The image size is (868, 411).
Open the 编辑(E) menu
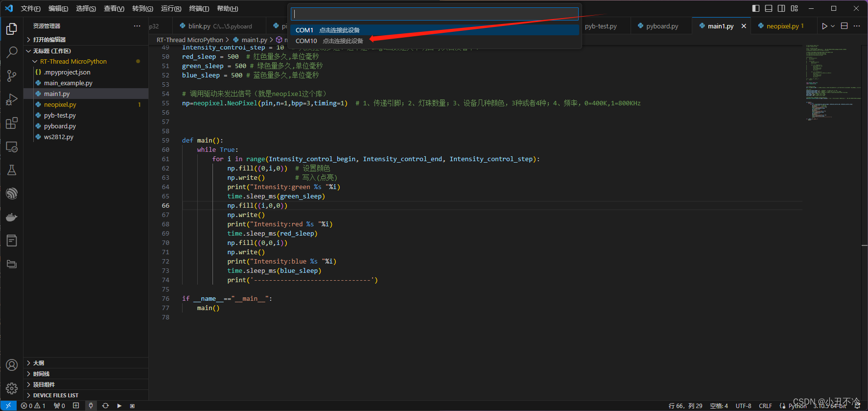(x=58, y=9)
